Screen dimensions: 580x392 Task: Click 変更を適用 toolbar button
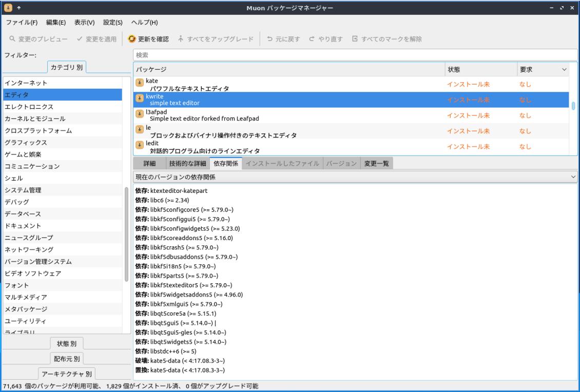pos(96,39)
